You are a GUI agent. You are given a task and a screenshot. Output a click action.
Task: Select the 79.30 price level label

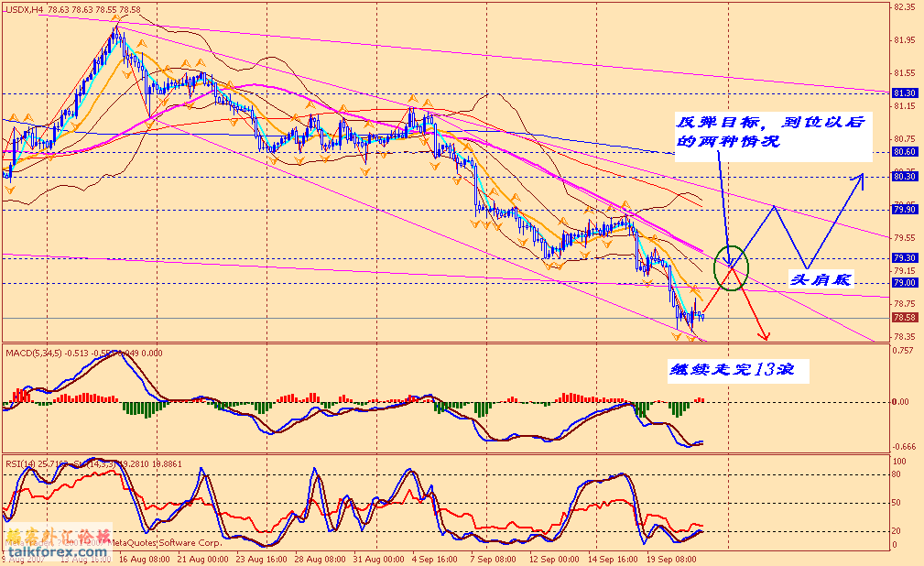pos(905,257)
